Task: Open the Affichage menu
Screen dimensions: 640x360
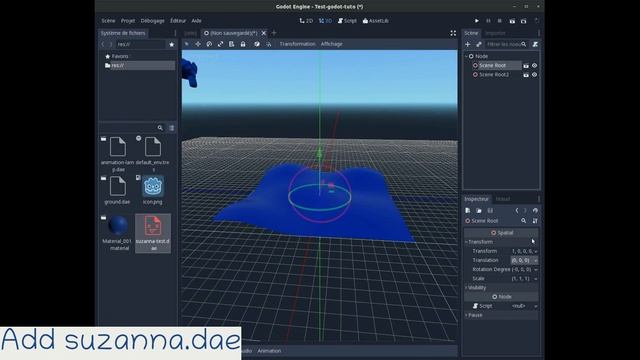Action: [331, 44]
